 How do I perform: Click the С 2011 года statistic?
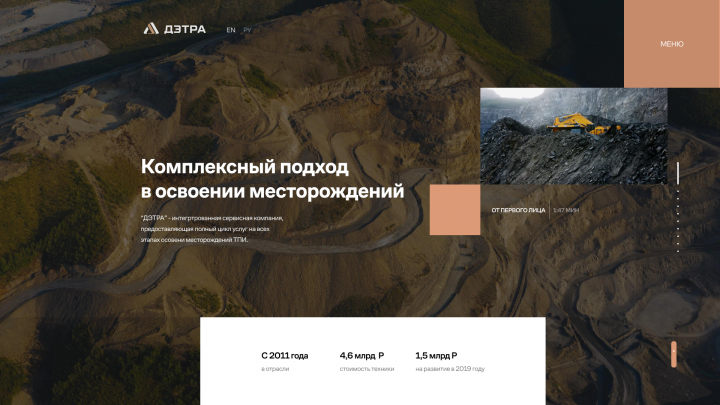[x=285, y=355]
